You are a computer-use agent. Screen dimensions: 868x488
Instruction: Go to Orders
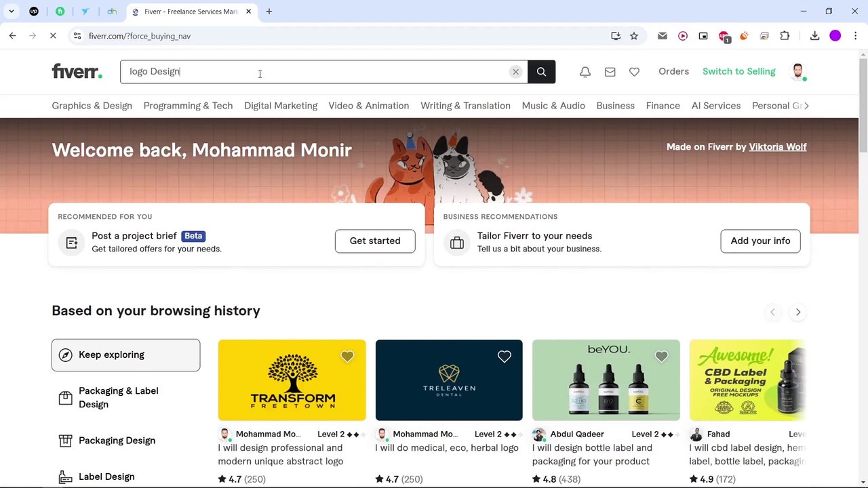click(673, 71)
